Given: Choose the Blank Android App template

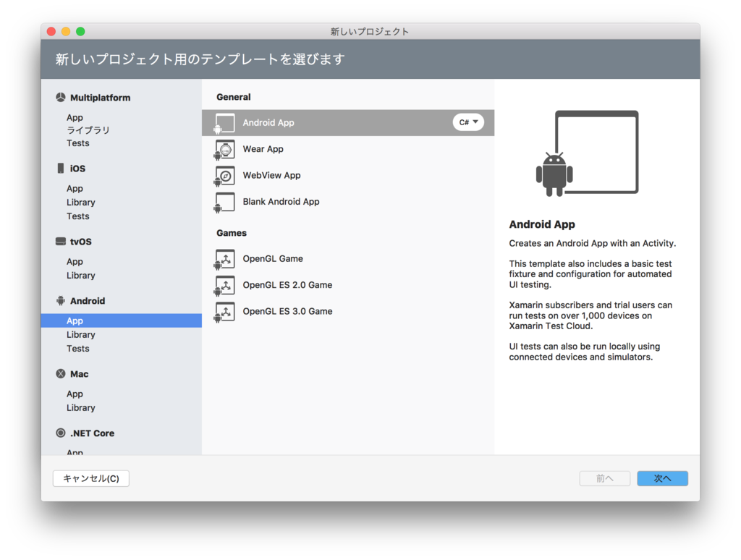Looking at the screenshot, I should pyautogui.click(x=348, y=202).
